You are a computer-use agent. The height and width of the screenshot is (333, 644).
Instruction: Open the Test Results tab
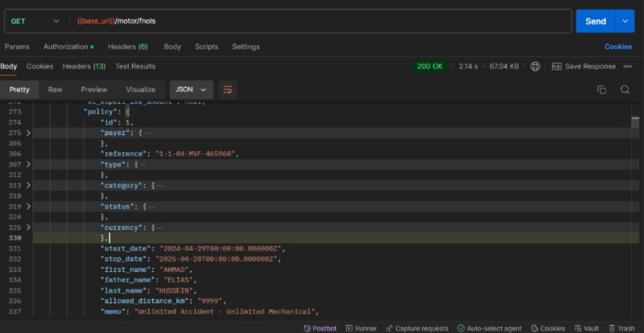tap(135, 66)
